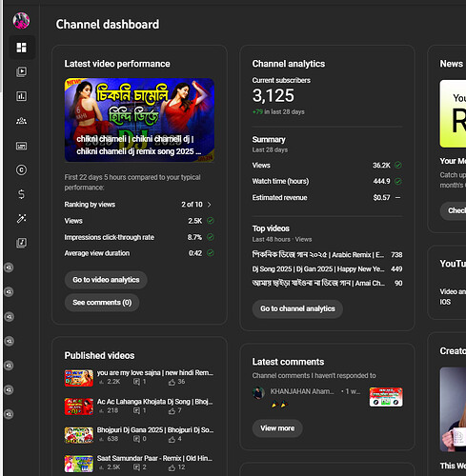Image resolution: width=466 pixels, height=476 pixels.
Task: Click the thumbs-up icon showing 12
Action: tap(172, 467)
